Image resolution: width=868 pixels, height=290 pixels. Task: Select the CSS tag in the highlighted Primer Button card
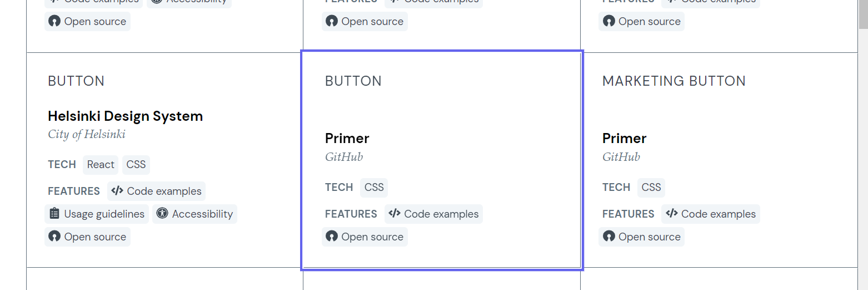(374, 187)
